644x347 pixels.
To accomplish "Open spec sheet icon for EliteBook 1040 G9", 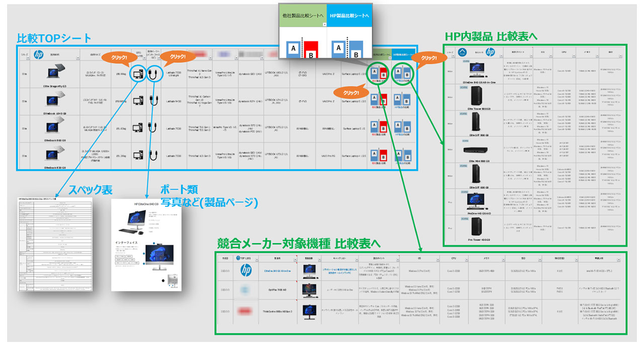I will click(138, 102).
